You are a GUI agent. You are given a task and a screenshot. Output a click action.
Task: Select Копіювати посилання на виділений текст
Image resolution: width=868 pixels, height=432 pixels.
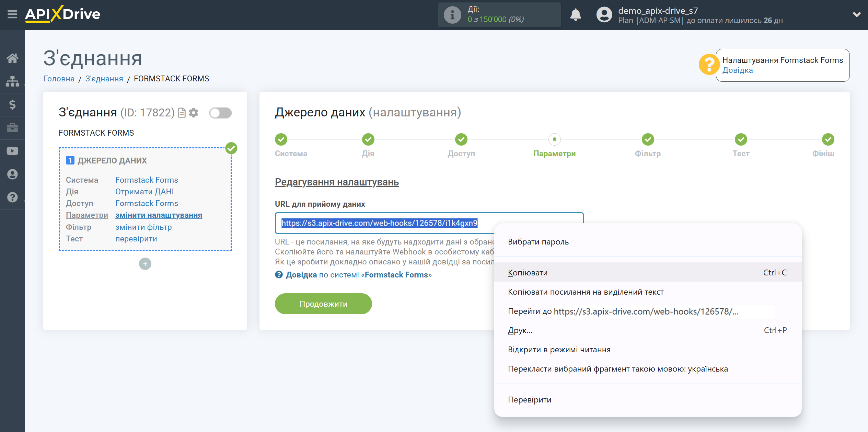pyautogui.click(x=648, y=292)
